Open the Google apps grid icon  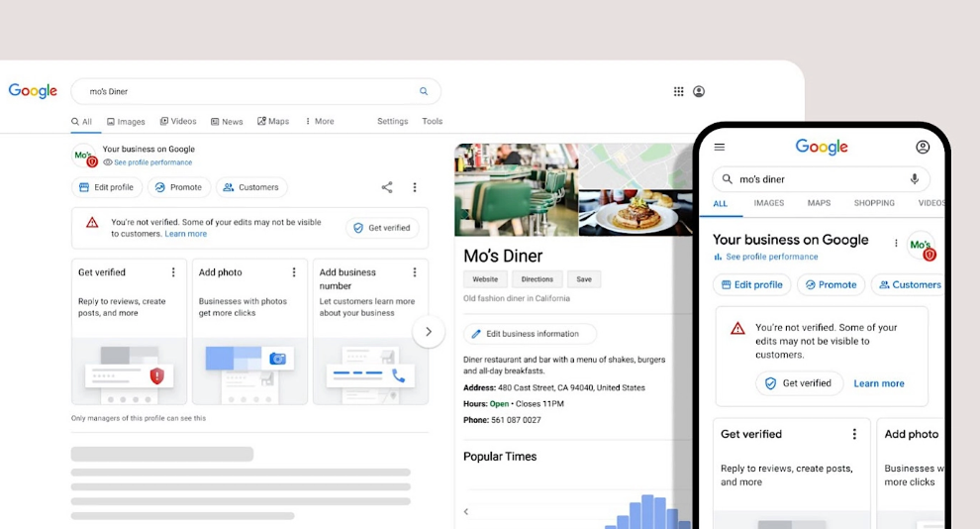click(679, 91)
